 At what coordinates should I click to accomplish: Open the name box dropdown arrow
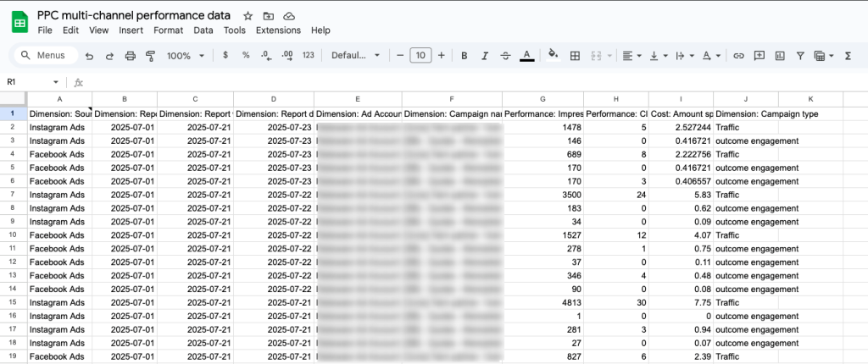point(55,82)
